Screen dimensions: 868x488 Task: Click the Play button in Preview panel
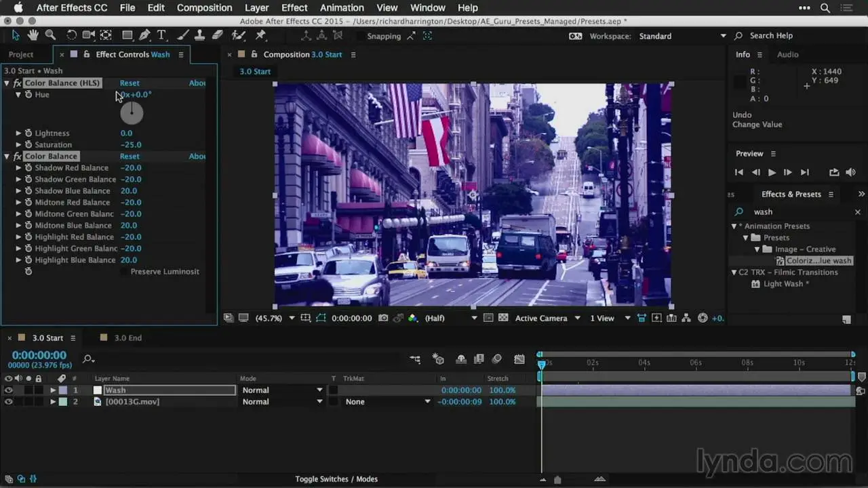[772, 172]
